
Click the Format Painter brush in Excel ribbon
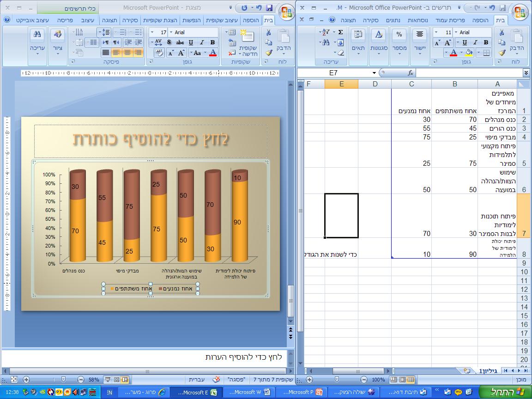(x=502, y=53)
